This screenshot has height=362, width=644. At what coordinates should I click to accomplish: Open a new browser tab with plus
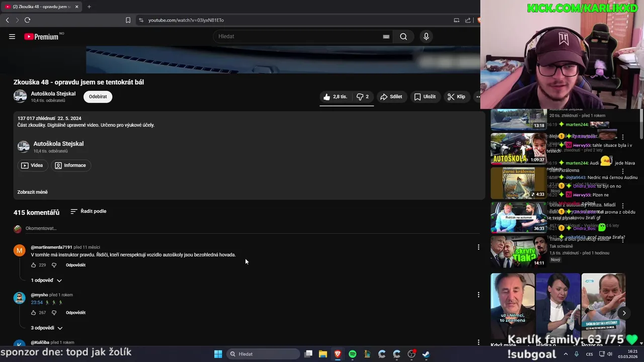(x=89, y=7)
